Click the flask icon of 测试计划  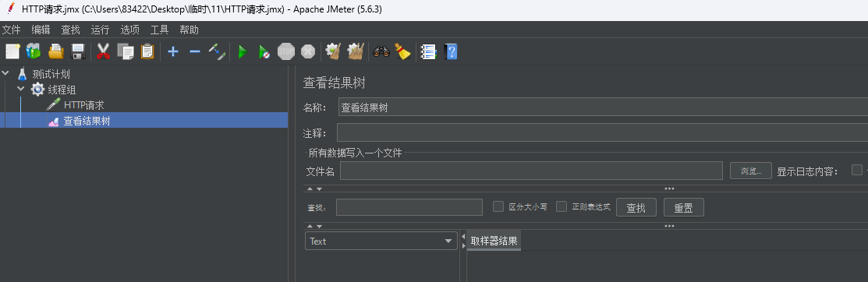pos(22,74)
